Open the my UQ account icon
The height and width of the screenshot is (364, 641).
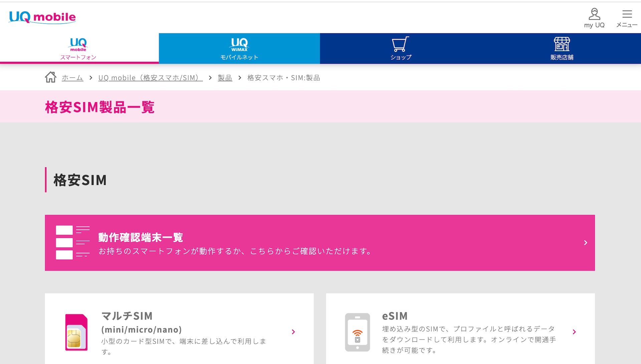tap(594, 15)
